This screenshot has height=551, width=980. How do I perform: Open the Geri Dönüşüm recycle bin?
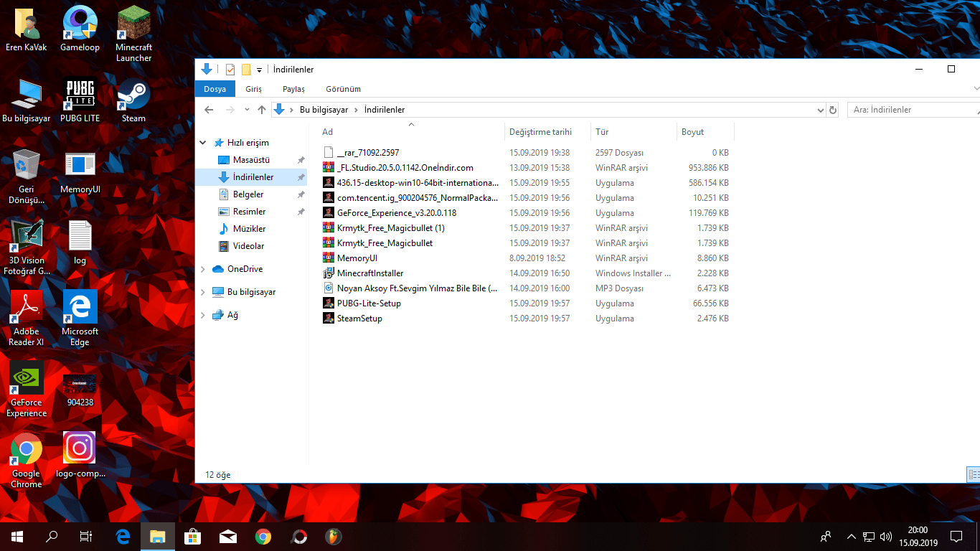coord(27,176)
